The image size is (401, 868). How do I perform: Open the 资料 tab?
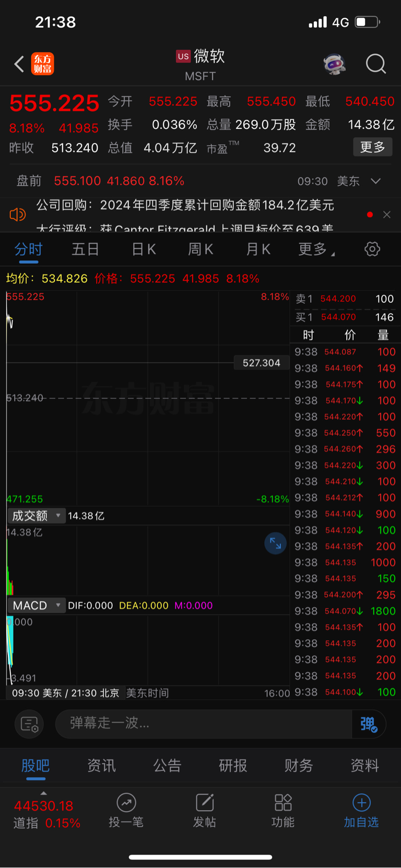click(x=364, y=766)
